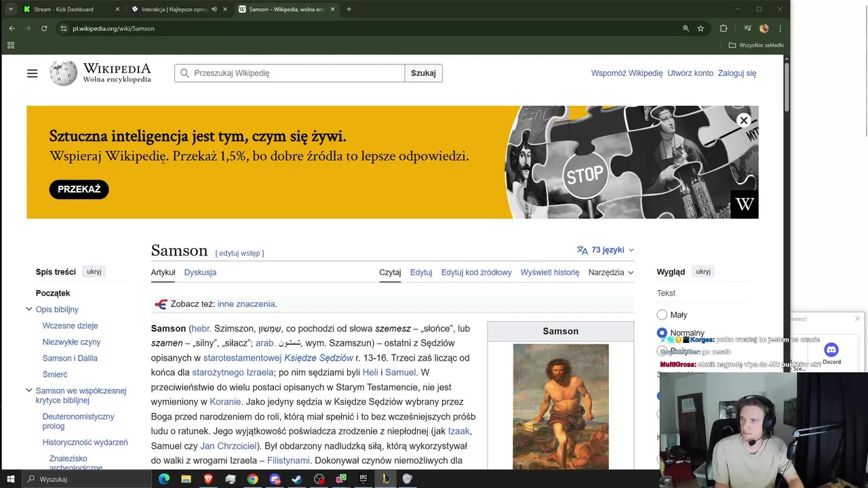
Task: Collapse the Opis biblijny section chevron
Action: click(29, 309)
